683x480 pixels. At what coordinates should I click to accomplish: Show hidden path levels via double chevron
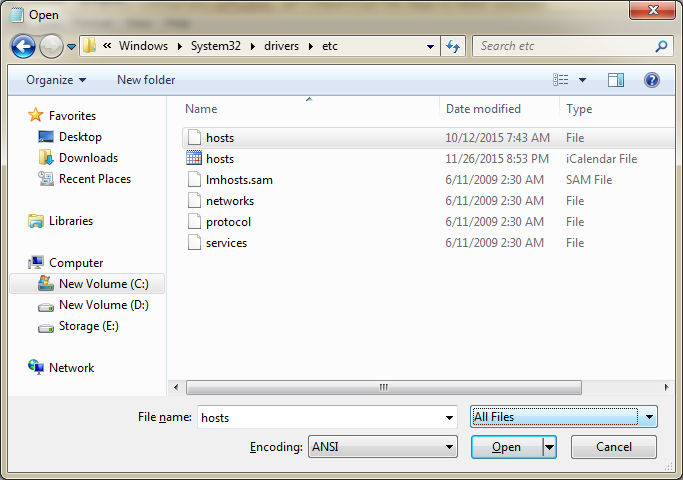[x=107, y=45]
